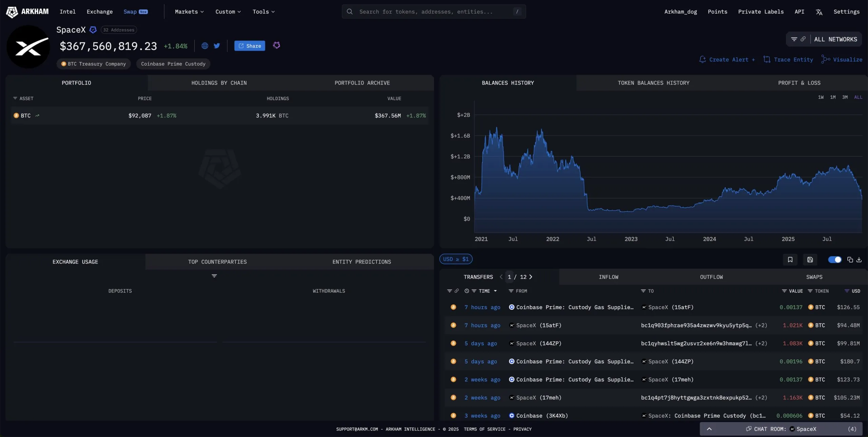Select the ALL chart time range
Screen dimensions: 868x437
[x=858, y=97]
